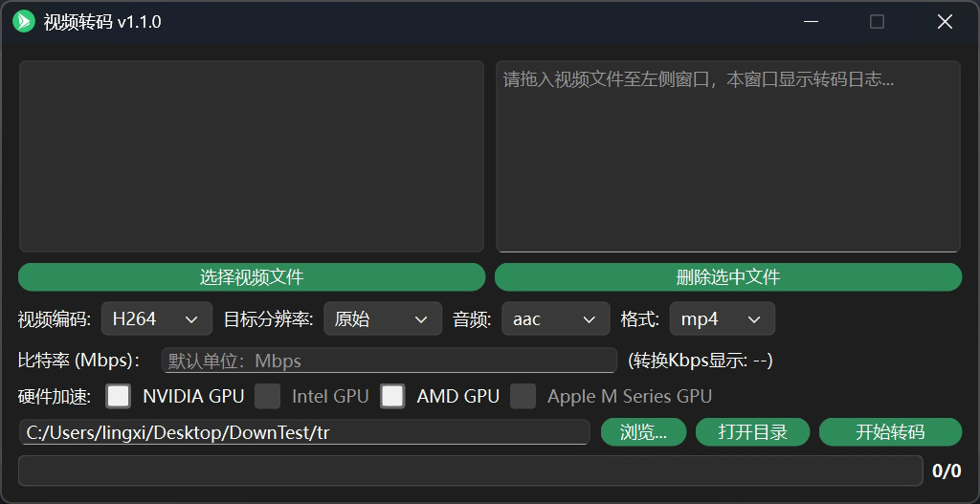Maximize the 视频转码 window
980x504 pixels.
pyautogui.click(x=877, y=21)
